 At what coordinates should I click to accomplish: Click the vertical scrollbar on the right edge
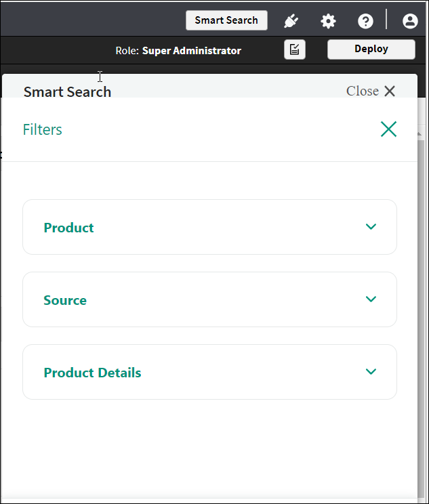[422, 305]
